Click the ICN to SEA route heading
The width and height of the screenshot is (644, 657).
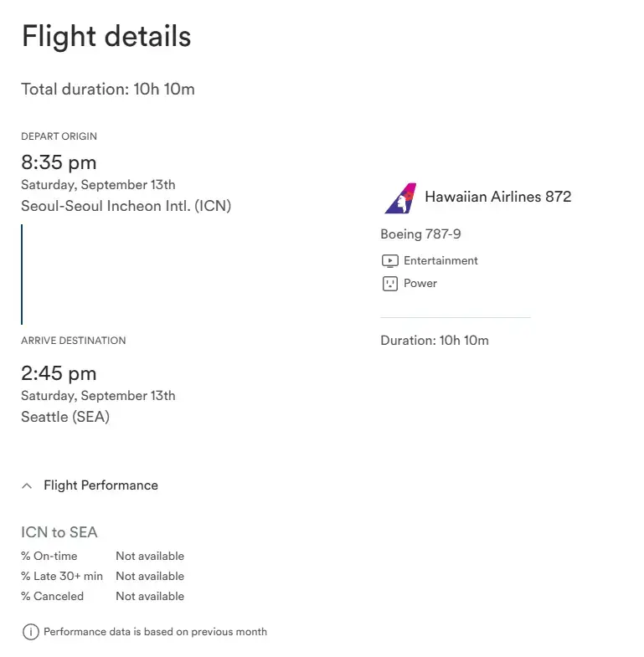click(x=59, y=532)
